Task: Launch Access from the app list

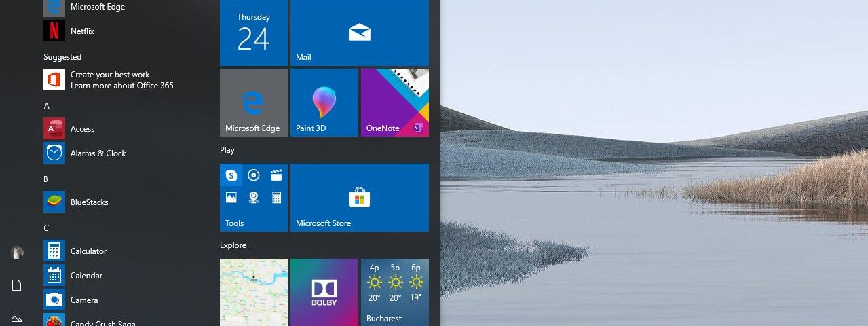Action: [81, 129]
